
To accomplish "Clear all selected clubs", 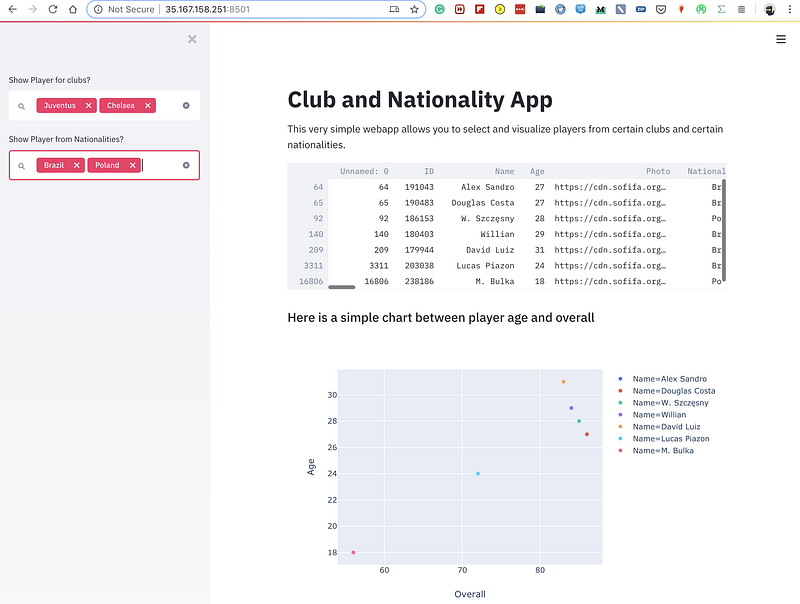I will click(186, 106).
